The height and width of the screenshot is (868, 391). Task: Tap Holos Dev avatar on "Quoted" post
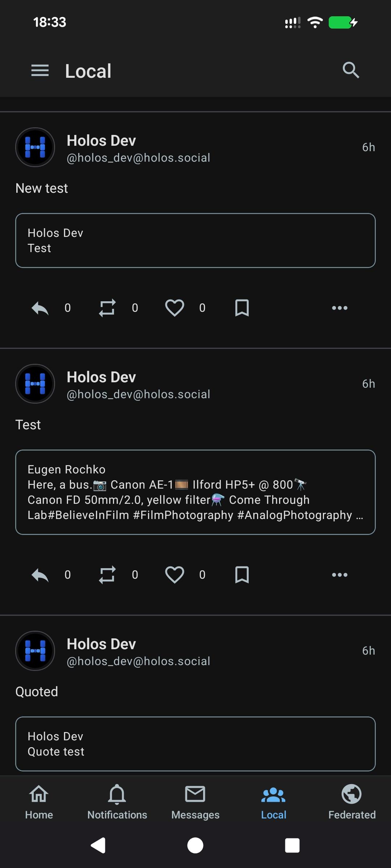pyautogui.click(x=35, y=651)
